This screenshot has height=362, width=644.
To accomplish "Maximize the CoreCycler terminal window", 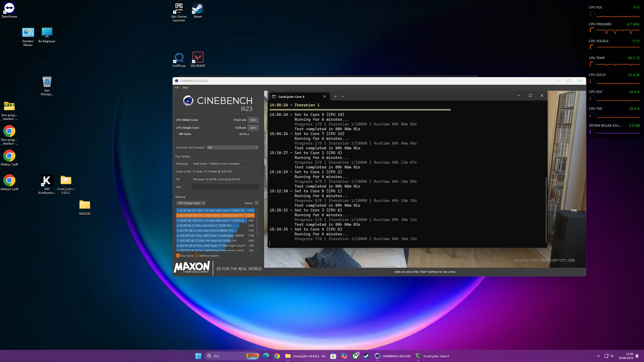I will [530, 96].
